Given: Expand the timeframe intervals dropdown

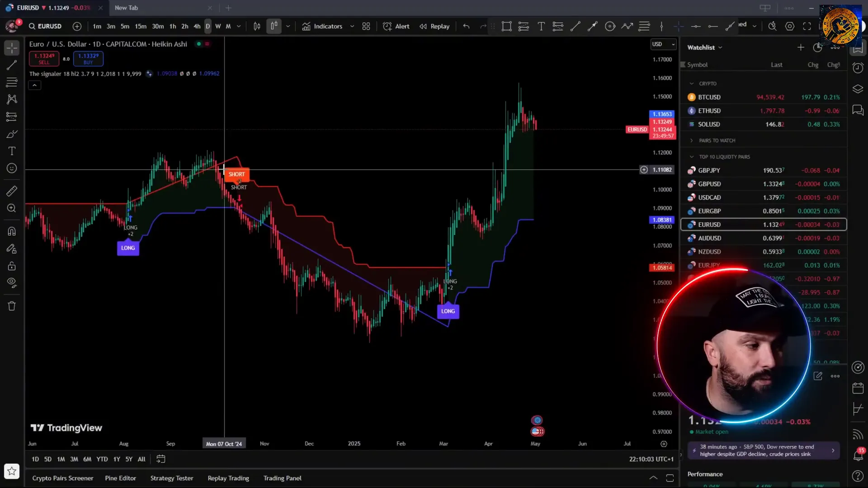Looking at the screenshot, I should 239,26.
